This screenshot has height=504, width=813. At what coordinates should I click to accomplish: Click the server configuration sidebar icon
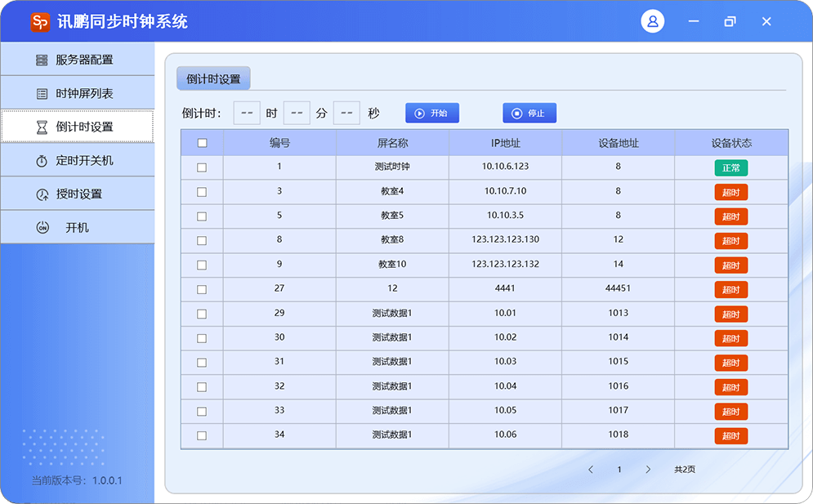(x=42, y=60)
